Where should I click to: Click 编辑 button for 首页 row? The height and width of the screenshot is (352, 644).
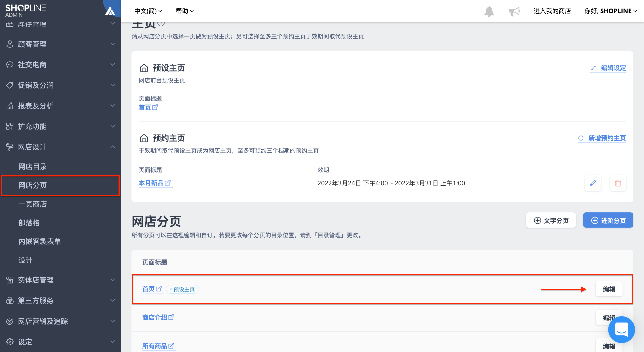click(609, 289)
